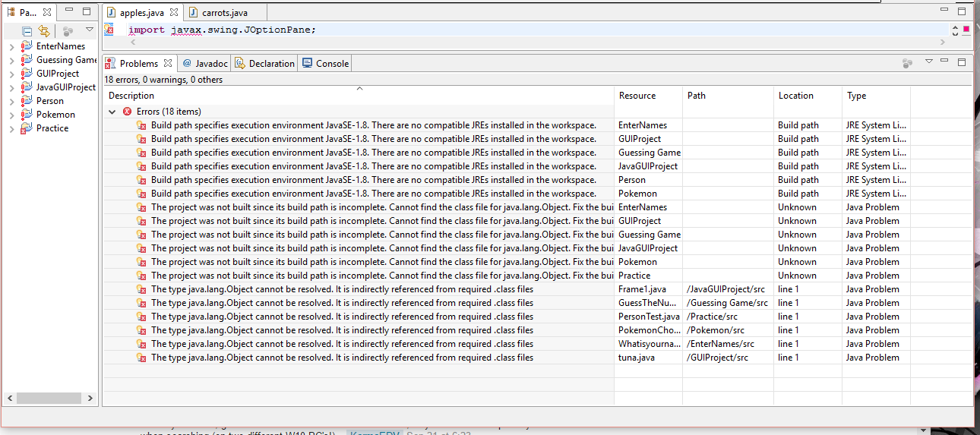Image resolution: width=980 pixels, height=435 pixels.
Task: Click the editor vertical scroll up arrow
Action: click(955, 27)
